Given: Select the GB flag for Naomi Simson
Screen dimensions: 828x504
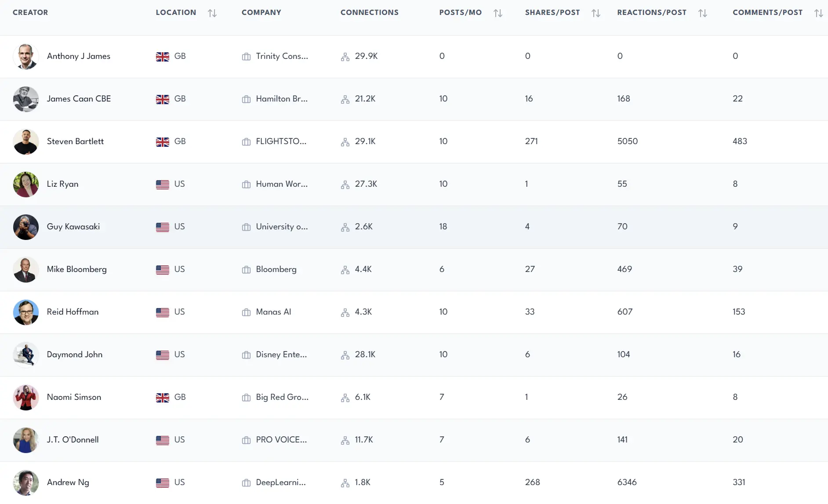Looking at the screenshot, I should click(163, 397).
